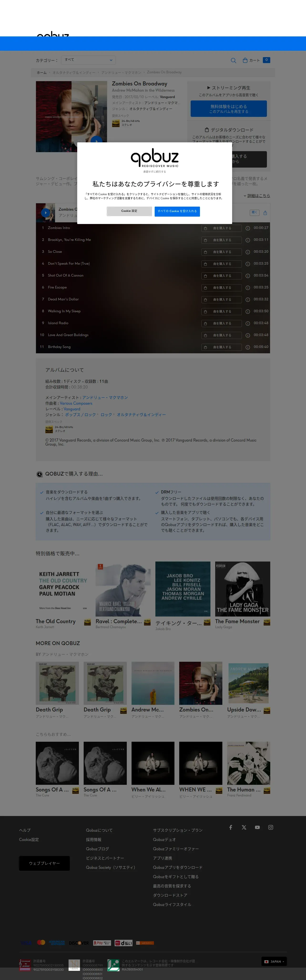306x980 pixels.
Task: Open ダウンロードストア footer link
Action: 170,895
